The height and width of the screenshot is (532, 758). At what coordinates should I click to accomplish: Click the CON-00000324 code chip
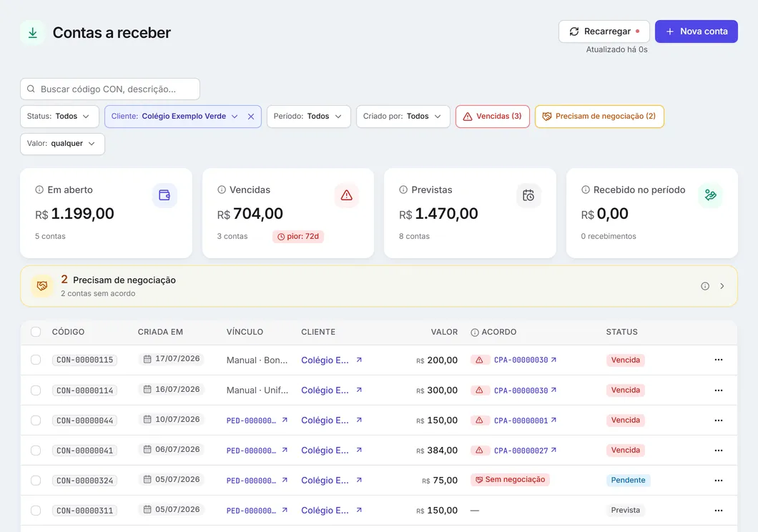point(84,481)
